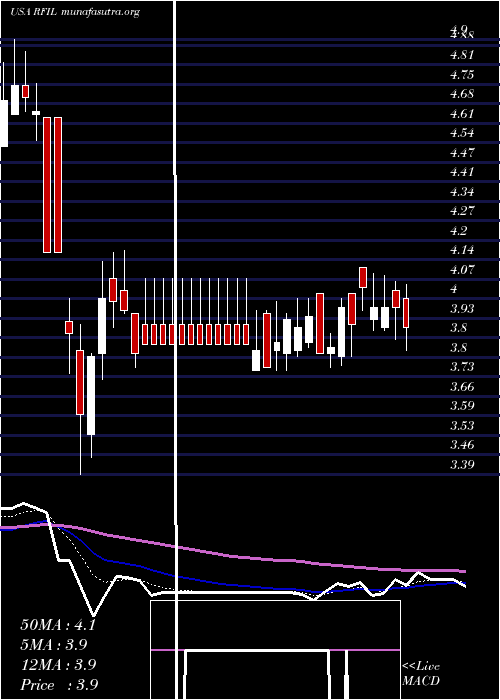This screenshot has width=500, height=700.
Task: Select the 3.59 price level label
Action: [462, 406]
